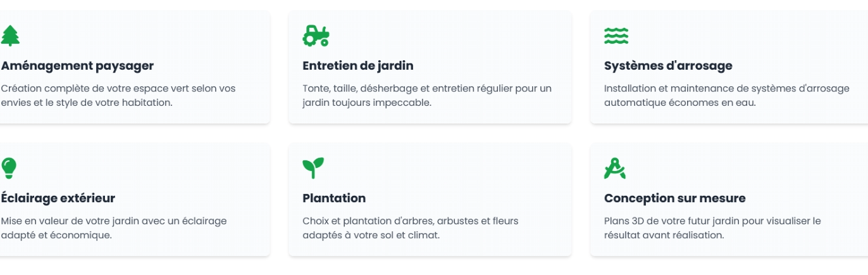
Task: Open the Aménagement paysager heading
Action: (77, 66)
